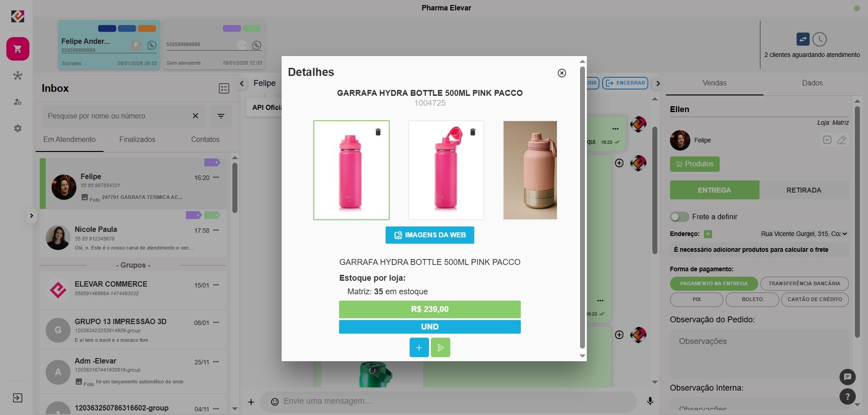Click the plus add-product button in Detalhes
The height and width of the screenshot is (415, 868).
[419, 348]
